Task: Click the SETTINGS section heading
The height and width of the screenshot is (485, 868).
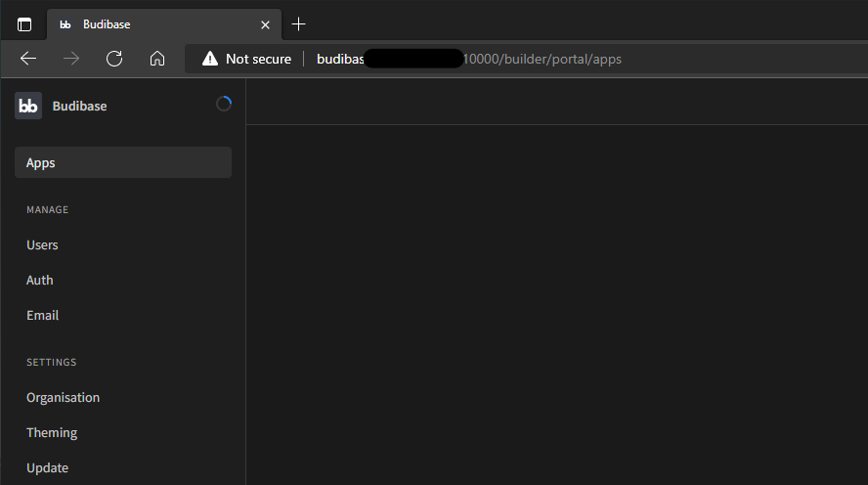Action: [52, 362]
